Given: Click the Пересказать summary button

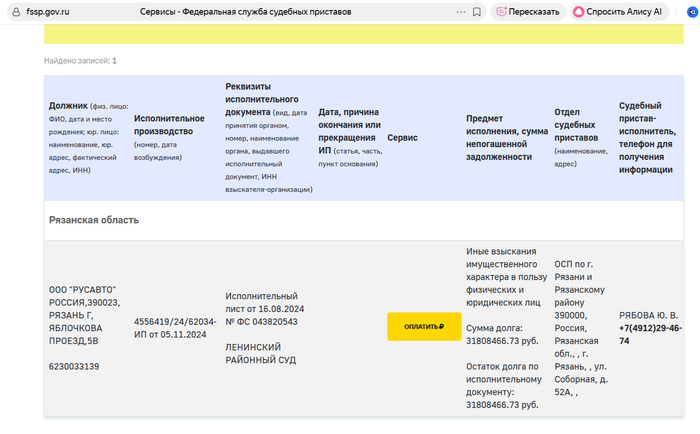Looking at the screenshot, I should point(528,12).
